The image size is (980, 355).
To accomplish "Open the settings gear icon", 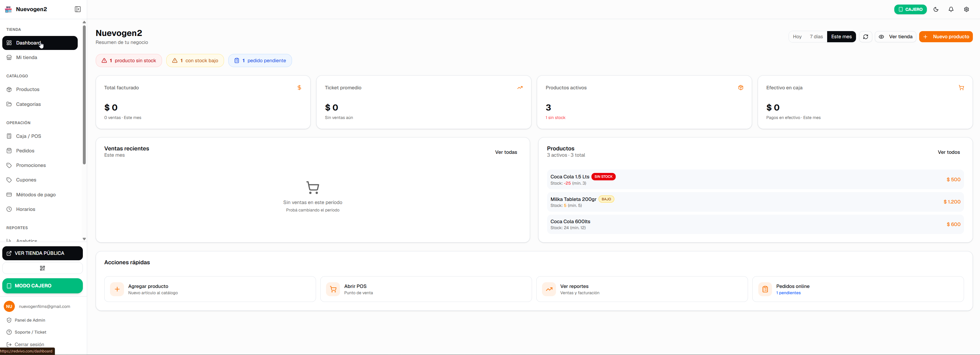I will pyautogui.click(x=966, y=9).
